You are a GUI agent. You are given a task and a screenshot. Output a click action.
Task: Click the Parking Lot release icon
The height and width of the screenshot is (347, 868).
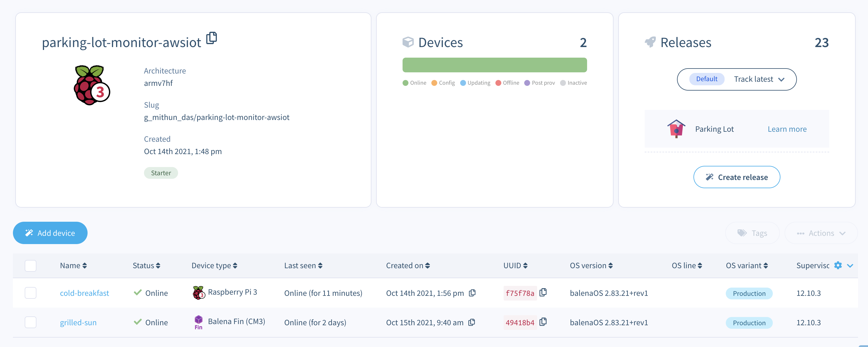pos(676,129)
